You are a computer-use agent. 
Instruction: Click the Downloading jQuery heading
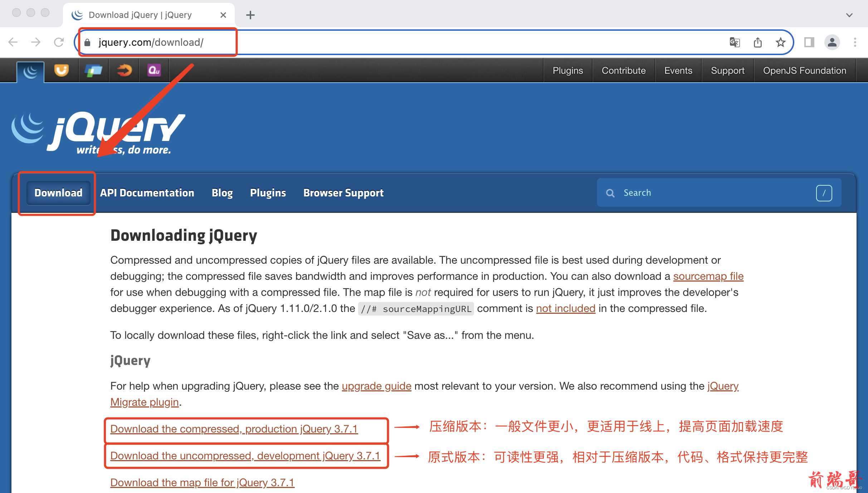click(184, 235)
